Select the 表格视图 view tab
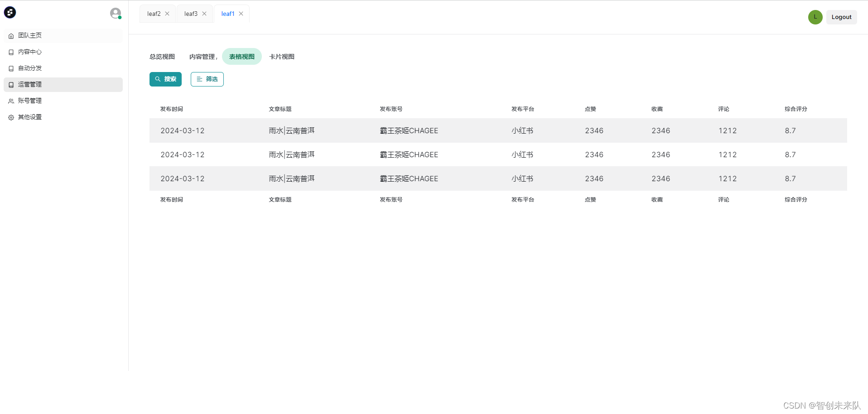Viewport: 868px width, 414px height. [242, 57]
